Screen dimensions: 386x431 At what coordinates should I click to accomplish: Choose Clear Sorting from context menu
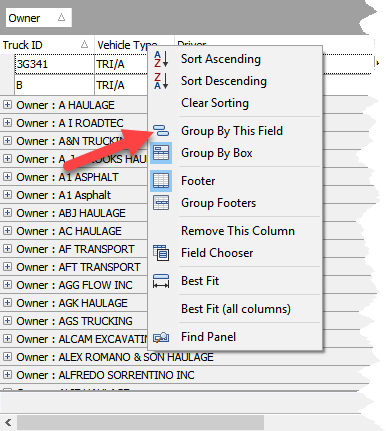(x=215, y=103)
